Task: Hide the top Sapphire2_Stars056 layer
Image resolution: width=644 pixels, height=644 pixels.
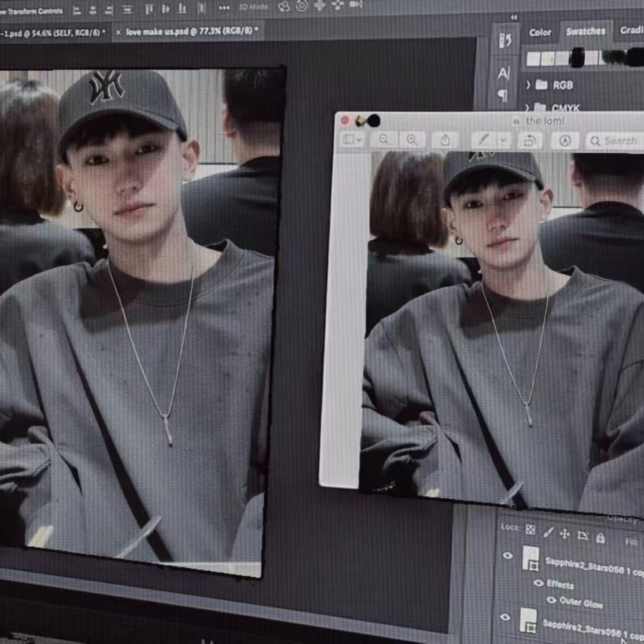Action: [x=507, y=556]
